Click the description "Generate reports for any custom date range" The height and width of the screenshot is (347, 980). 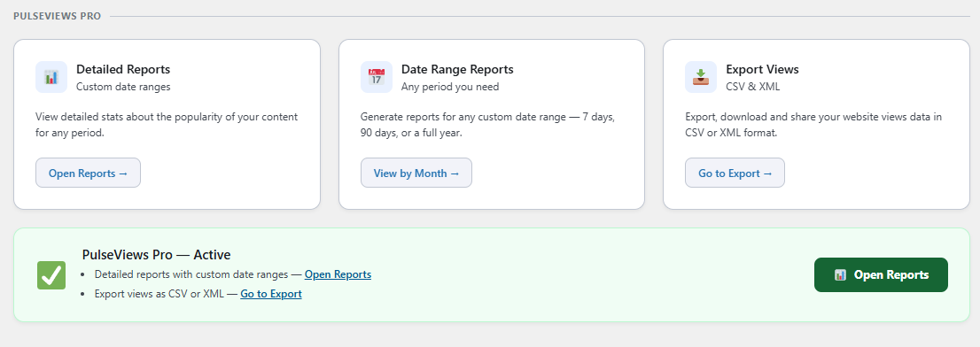pyautogui.click(x=488, y=125)
